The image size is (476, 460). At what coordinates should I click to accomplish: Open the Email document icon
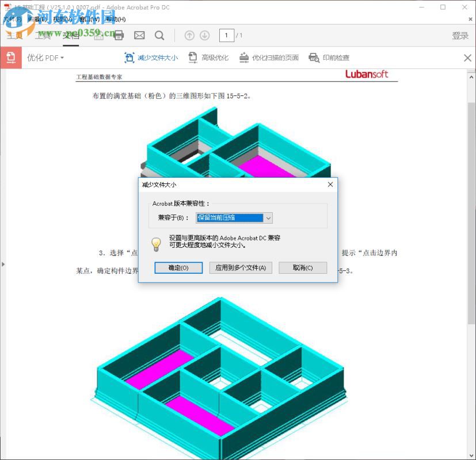click(139, 35)
